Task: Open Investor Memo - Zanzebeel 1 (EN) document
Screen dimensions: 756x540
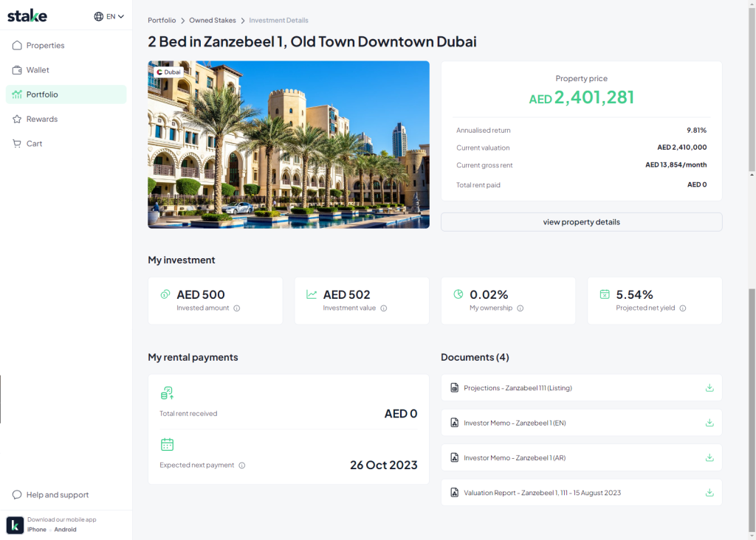Action: [x=582, y=423]
